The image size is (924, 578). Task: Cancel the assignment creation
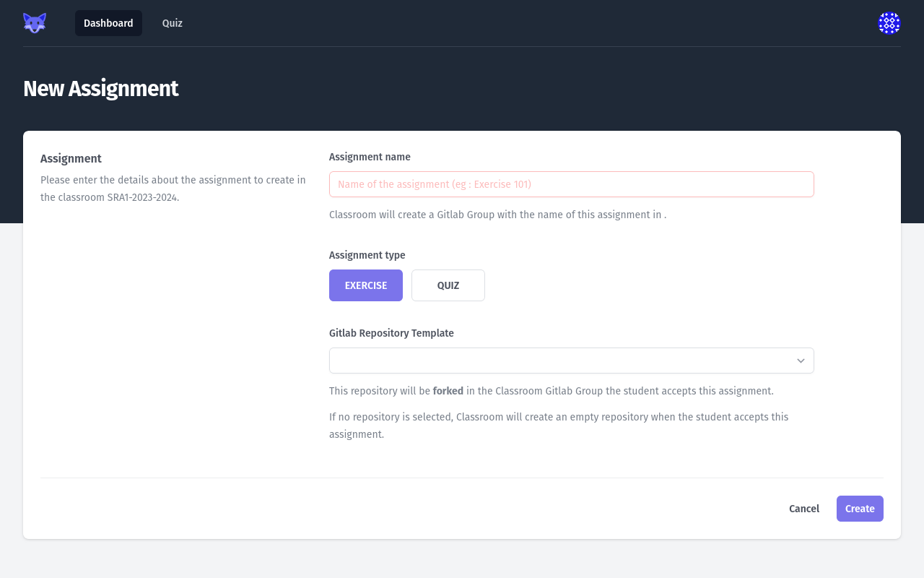[803, 509]
